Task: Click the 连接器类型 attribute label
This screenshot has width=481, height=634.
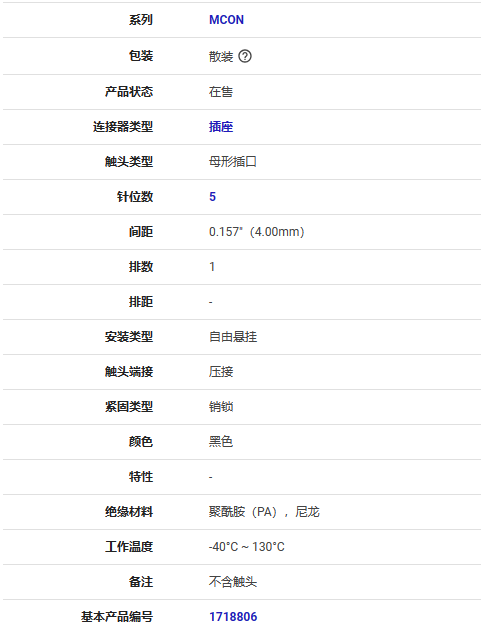Action: click(x=123, y=127)
